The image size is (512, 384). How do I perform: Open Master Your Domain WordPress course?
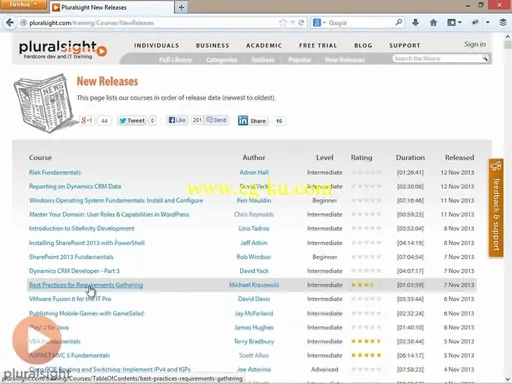coord(109,214)
